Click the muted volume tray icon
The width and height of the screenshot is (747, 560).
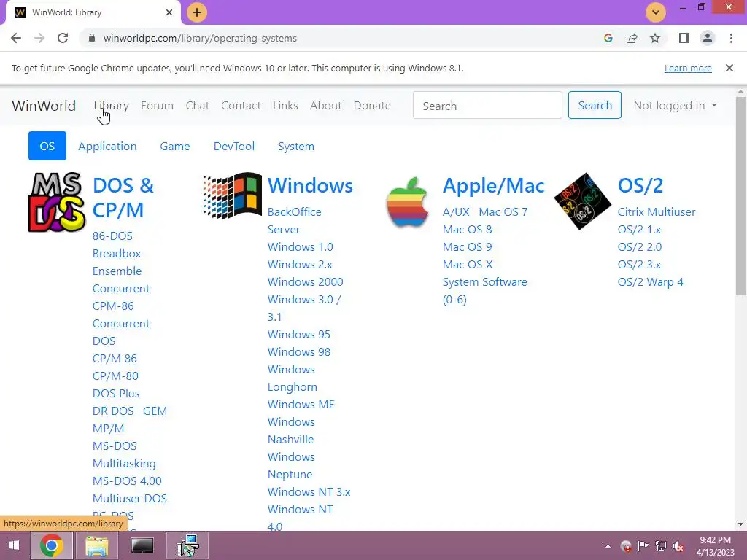pos(678,546)
